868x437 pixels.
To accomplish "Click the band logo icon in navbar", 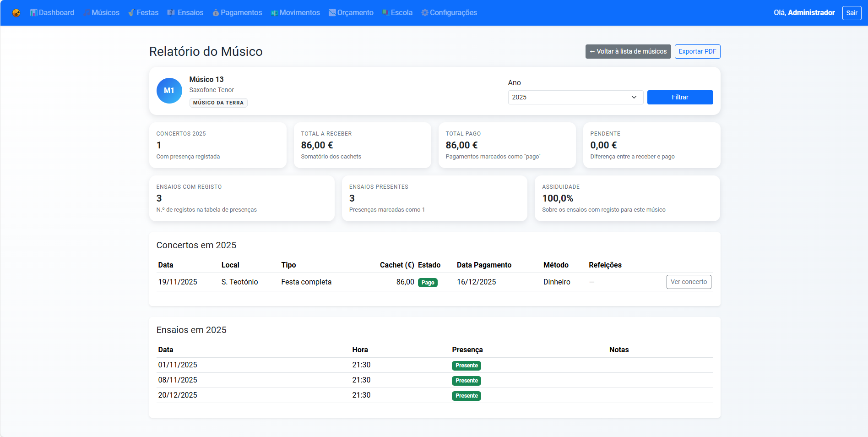I will tap(16, 13).
